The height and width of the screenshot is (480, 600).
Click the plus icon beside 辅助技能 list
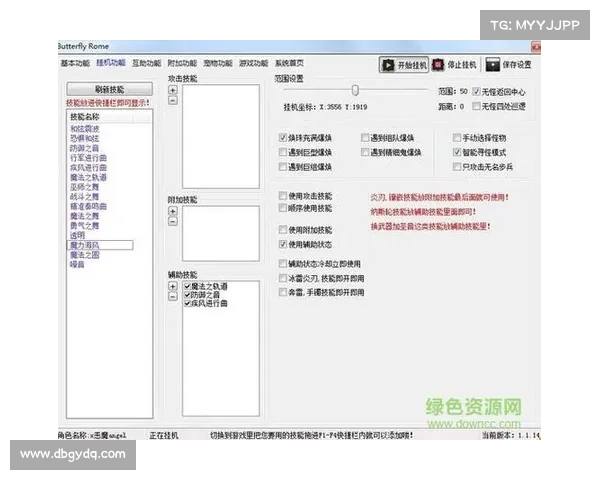pyautogui.click(x=173, y=286)
